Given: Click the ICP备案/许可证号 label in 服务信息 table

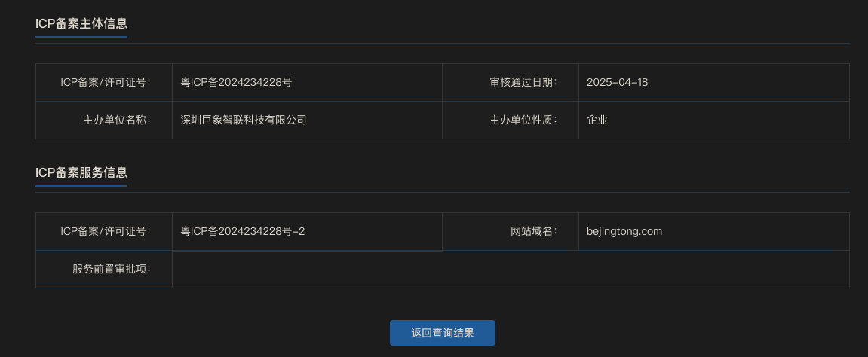Looking at the screenshot, I should pyautogui.click(x=106, y=231).
